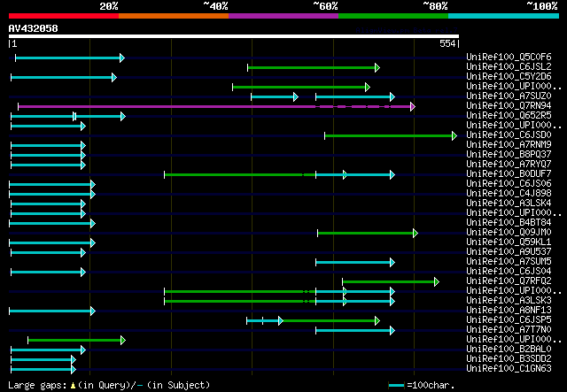567x392 pixels.
Task: Click the cyan alignment bar for UniRef100_A7T7N0
Action: click(x=355, y=331)
